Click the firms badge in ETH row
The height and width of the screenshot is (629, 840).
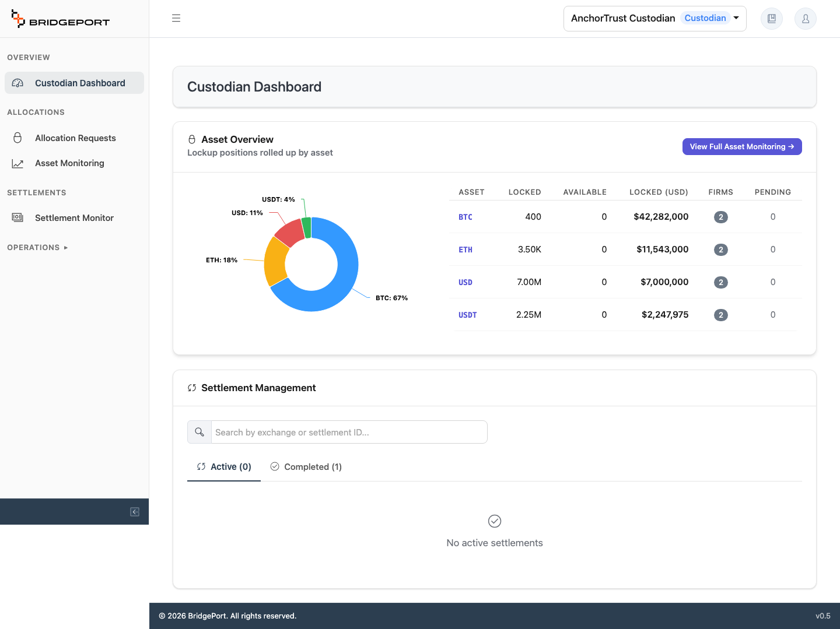pos(721,250)
